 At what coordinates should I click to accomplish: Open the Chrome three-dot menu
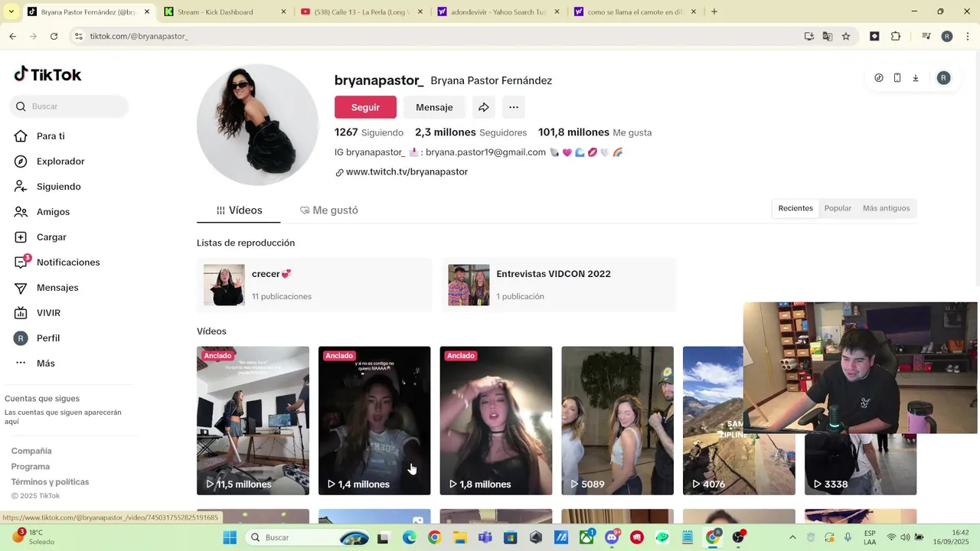(968, 36)
